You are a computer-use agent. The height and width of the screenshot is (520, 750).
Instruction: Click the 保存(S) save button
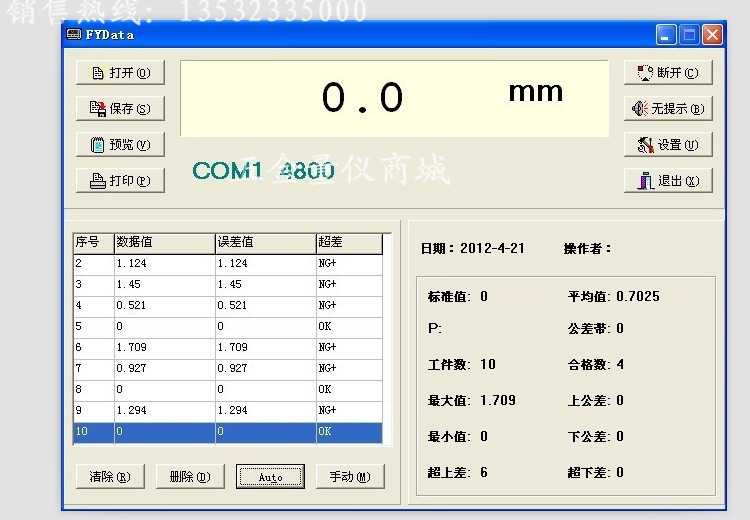pyautogui.click(x=120, y=109)
